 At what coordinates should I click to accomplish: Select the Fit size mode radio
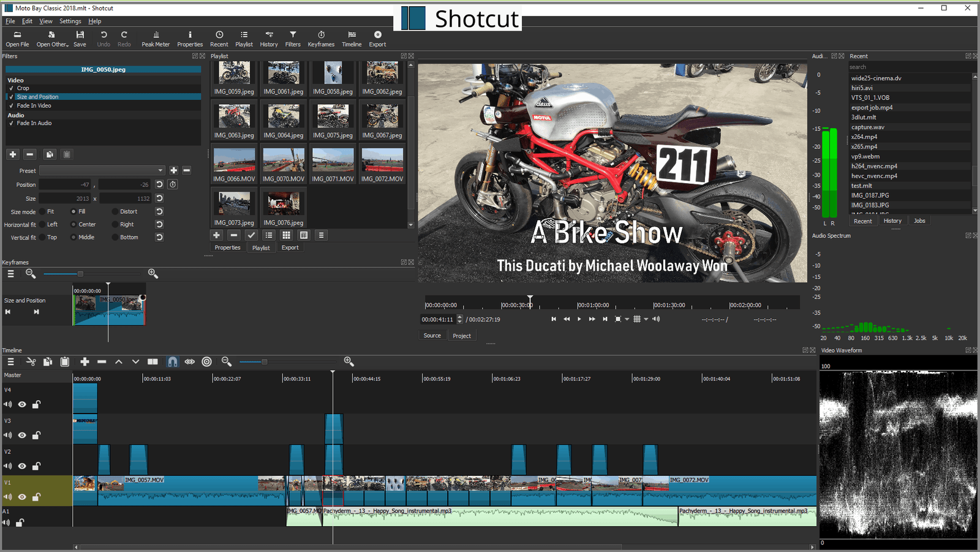pyautogui.click(x=42, y=212)
